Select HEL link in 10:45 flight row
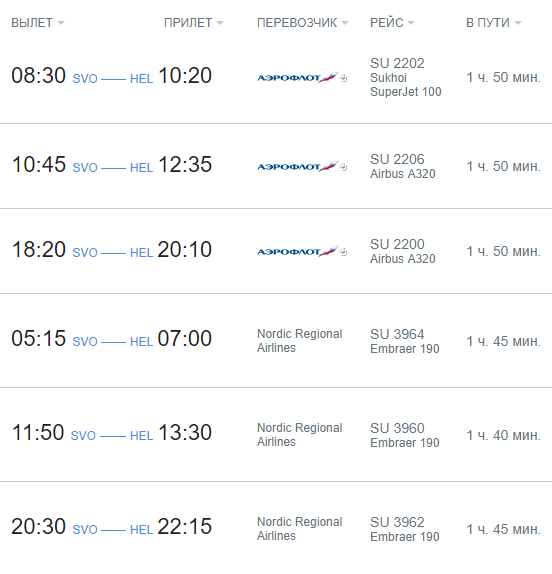Viewport: 552px width, 574px height. 141,168
